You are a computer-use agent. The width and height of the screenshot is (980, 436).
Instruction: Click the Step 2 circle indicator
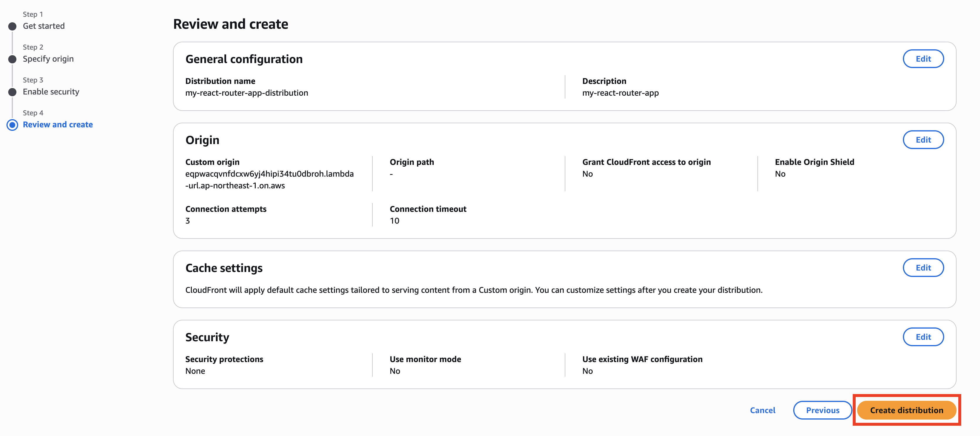13,59
